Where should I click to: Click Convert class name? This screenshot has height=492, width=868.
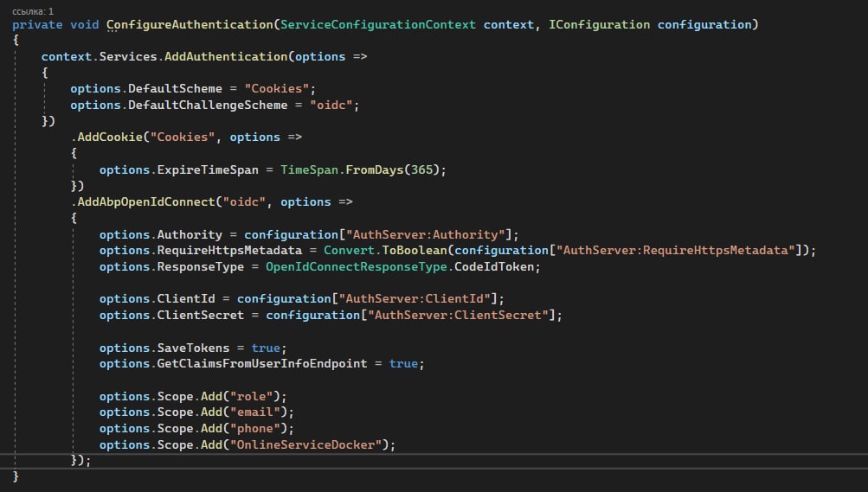(349, 251)
